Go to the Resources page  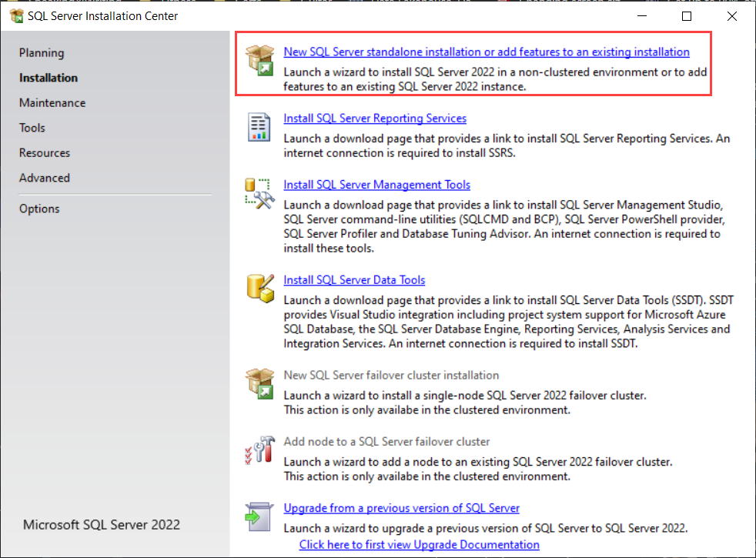pyautogui.click(x=45, y=152)
